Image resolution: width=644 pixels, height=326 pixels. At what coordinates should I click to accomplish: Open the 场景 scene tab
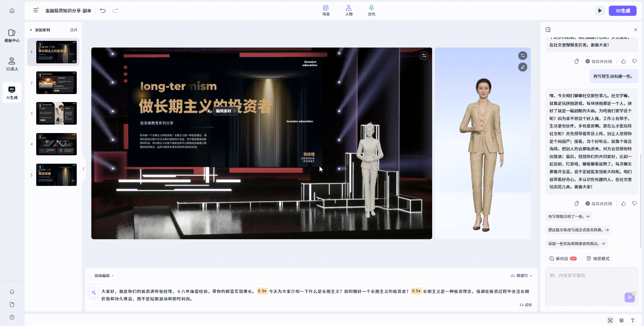(326, 11)
